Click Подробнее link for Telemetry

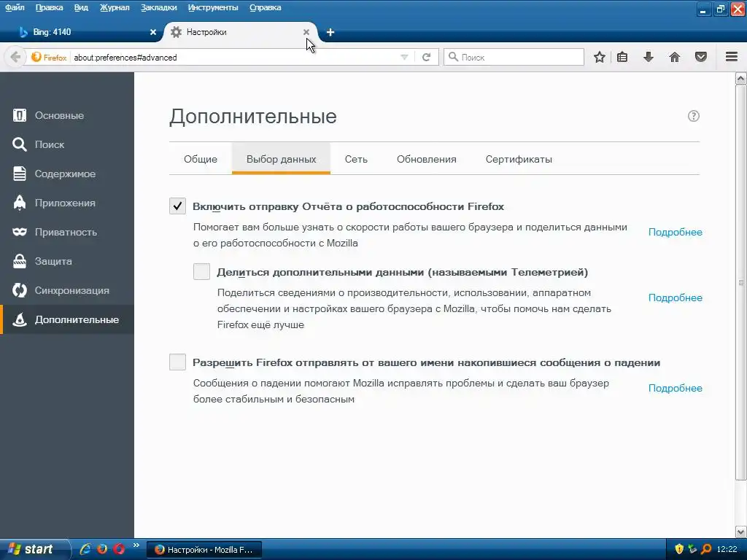(x=675, y=298)
